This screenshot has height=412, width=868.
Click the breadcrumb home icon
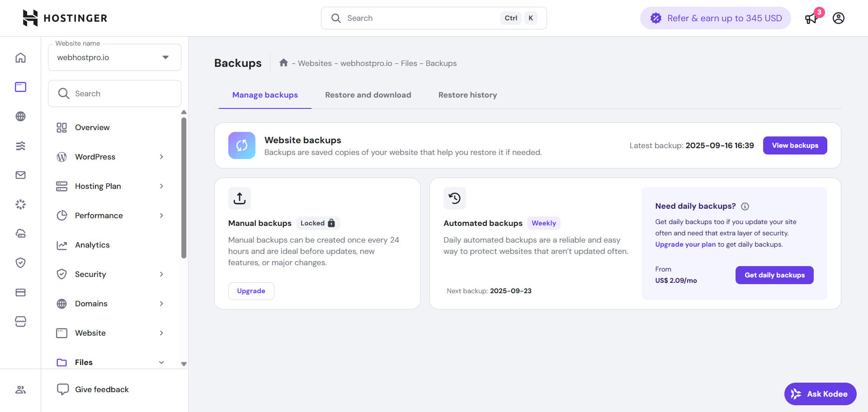283,63
